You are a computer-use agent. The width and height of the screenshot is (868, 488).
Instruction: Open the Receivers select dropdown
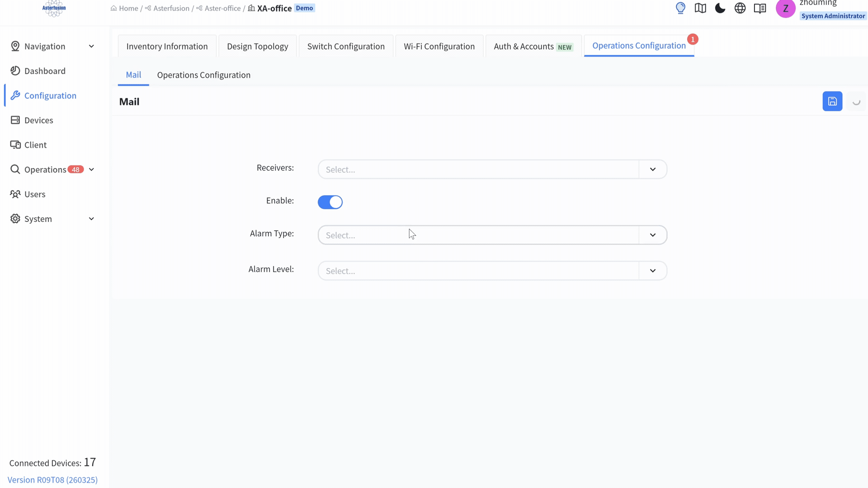(492, 169)
